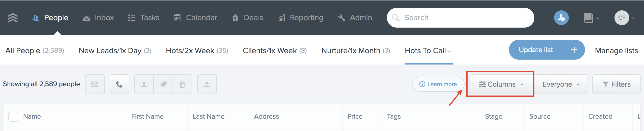Screen dimensions: 644x131
Task: Click the add person icon in header
Action: [561, 18]
